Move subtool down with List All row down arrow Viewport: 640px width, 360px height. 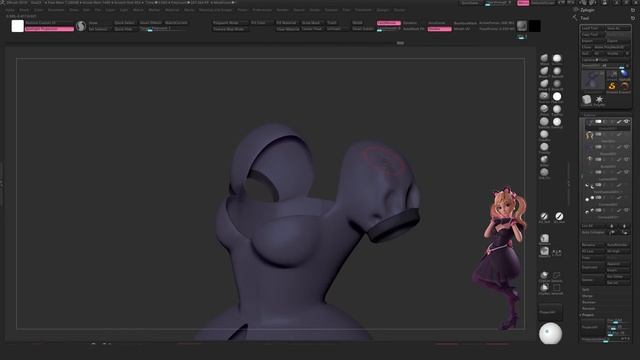(x=624, y=226)
